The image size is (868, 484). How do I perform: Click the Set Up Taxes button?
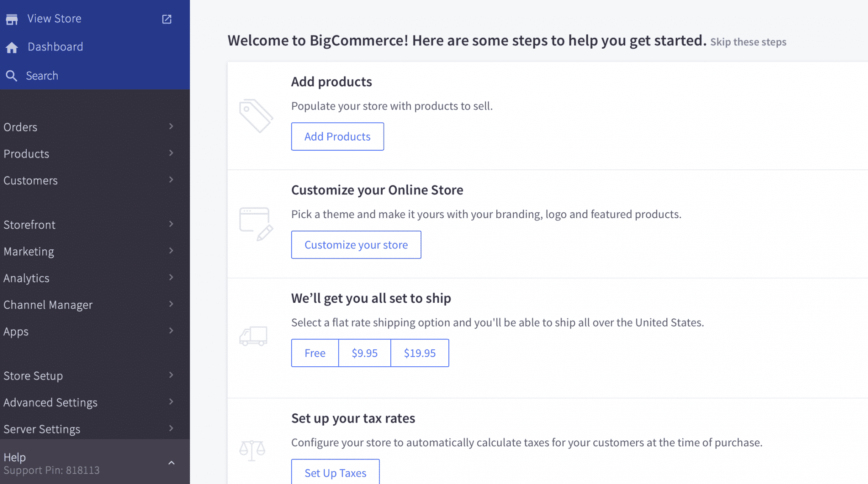[335, 472]
